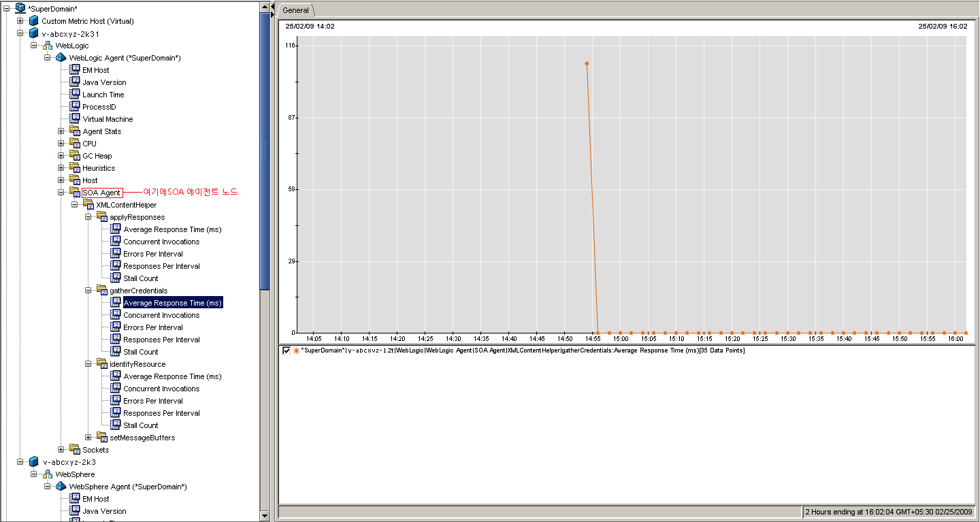Switch to the General tab
This screenshot has height=522, width=980.
tap(296, 10)
